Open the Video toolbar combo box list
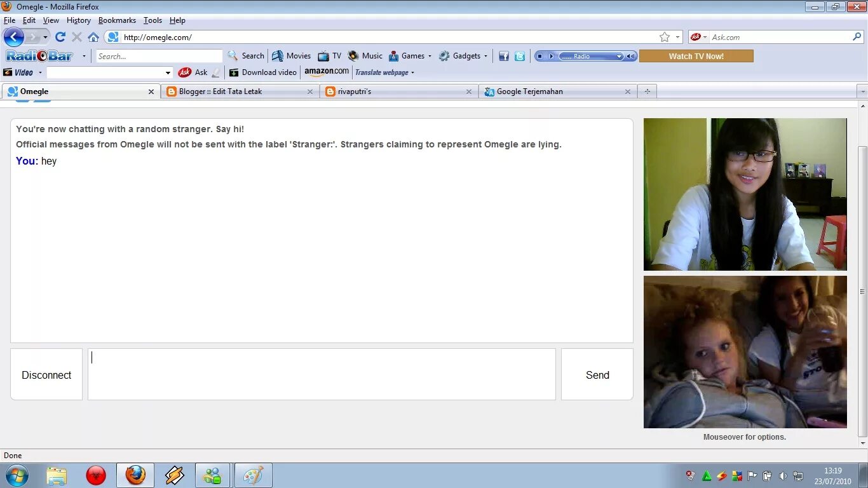Viewport: 868px width, 488px height. coord(168,73)
